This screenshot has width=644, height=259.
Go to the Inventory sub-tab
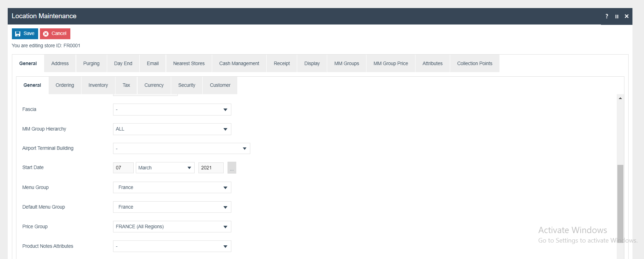98,85
